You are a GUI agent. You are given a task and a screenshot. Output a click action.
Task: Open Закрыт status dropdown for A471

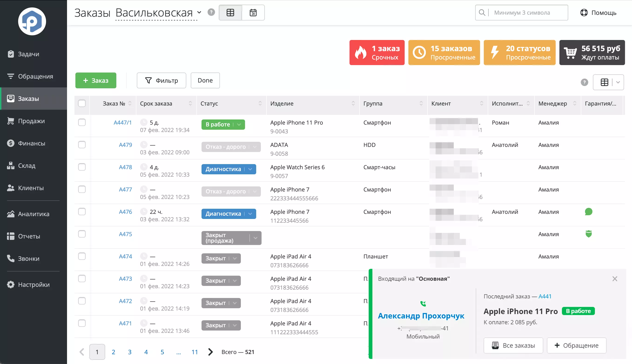point(221,325)
